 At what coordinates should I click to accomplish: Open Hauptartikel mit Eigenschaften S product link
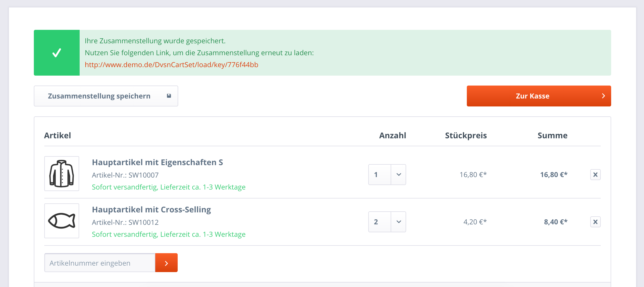[157, 162]
